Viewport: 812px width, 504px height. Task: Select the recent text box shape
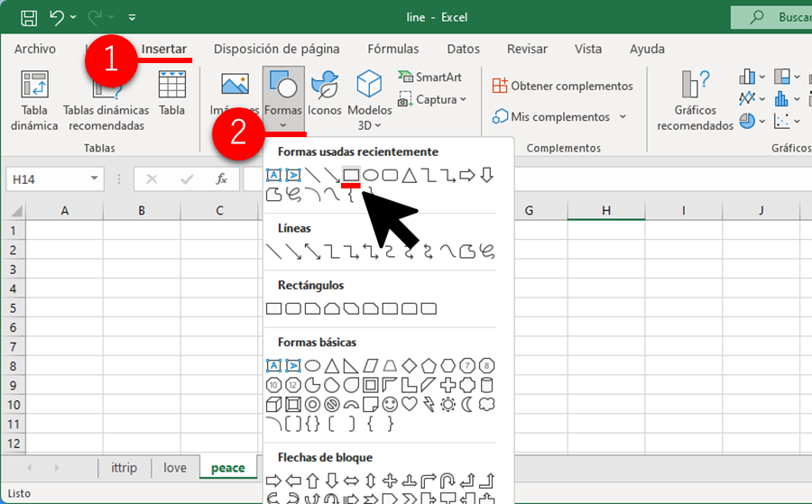[274, 175]
